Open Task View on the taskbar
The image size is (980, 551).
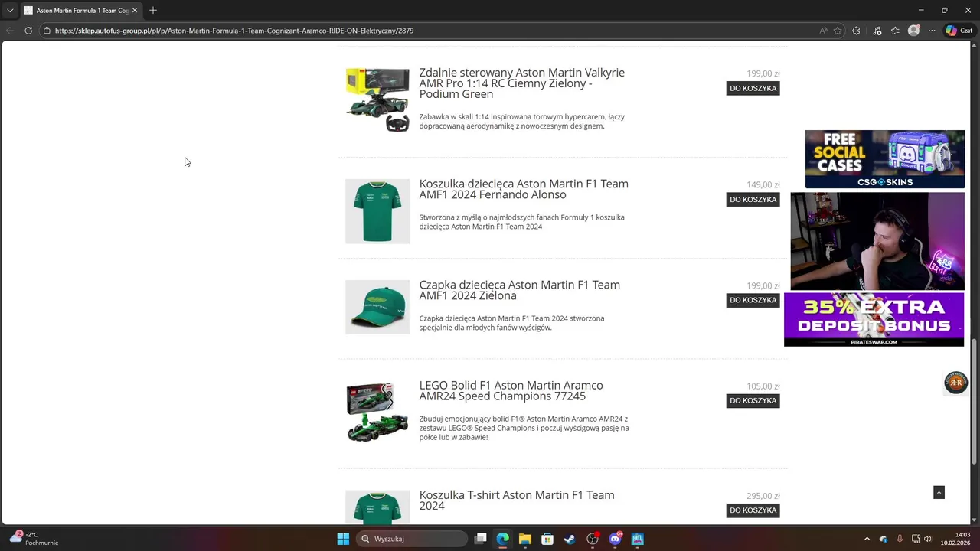(x=480, y=539)
